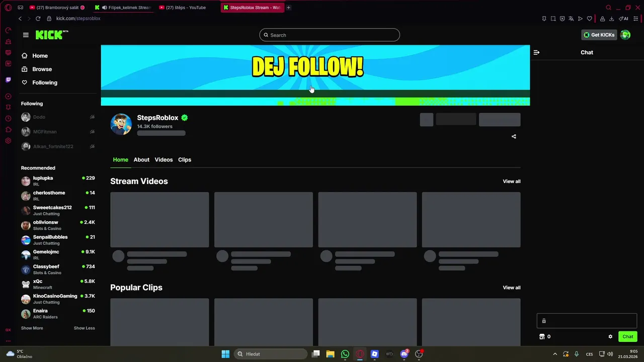This screenshot has width=644, height=362.
Task: Open the snapshot capture tool
Action: click(553, 19)
